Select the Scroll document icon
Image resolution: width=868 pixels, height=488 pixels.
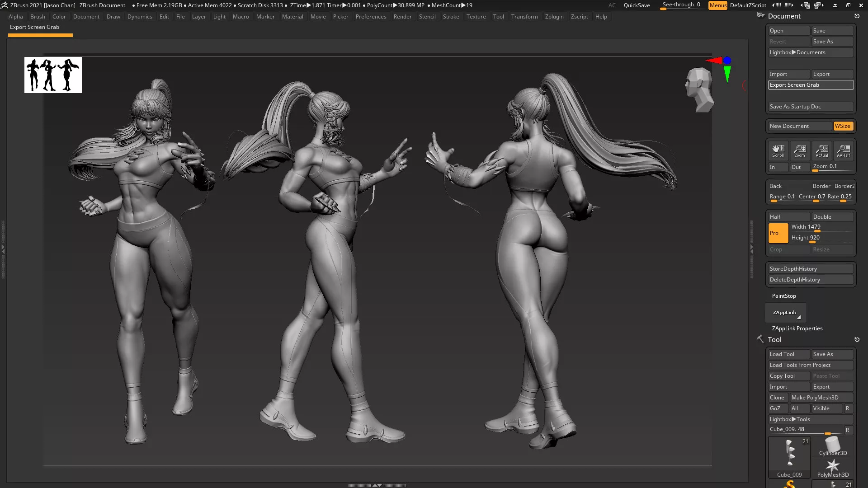778,150
